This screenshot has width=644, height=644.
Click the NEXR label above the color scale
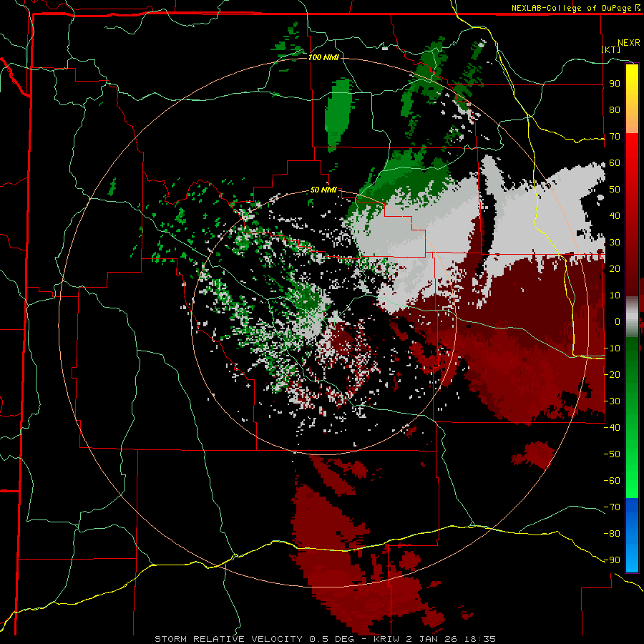(628, 43)
